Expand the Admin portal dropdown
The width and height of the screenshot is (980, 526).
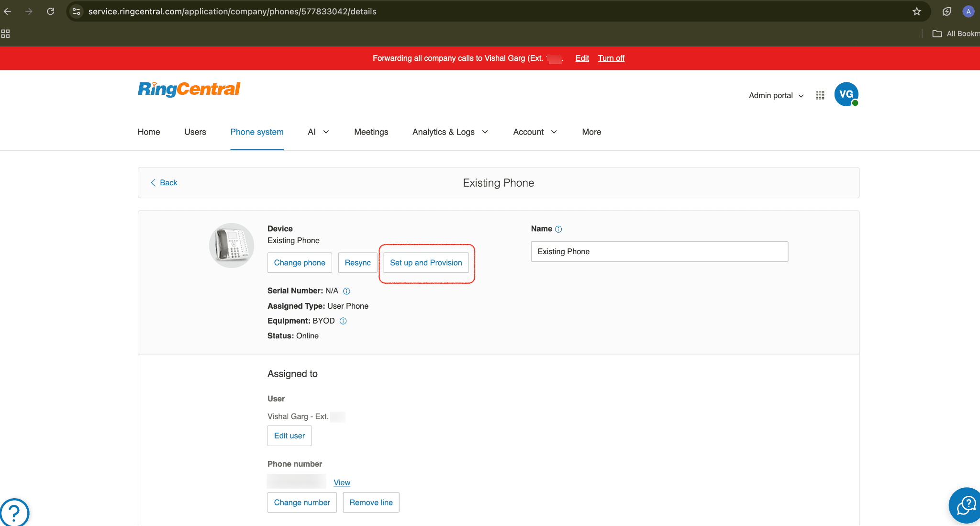(x=776, y=95)
